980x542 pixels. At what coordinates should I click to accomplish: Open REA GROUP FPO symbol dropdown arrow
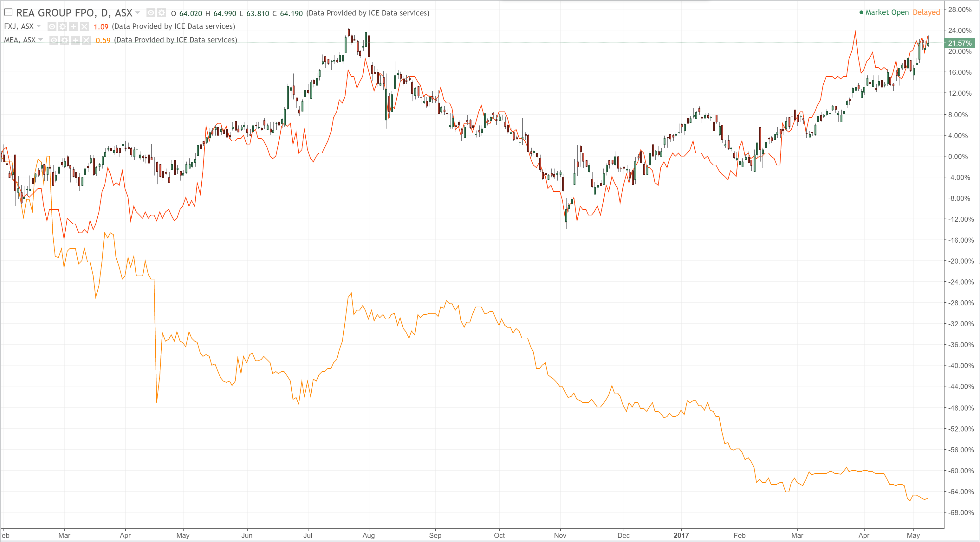138,13
